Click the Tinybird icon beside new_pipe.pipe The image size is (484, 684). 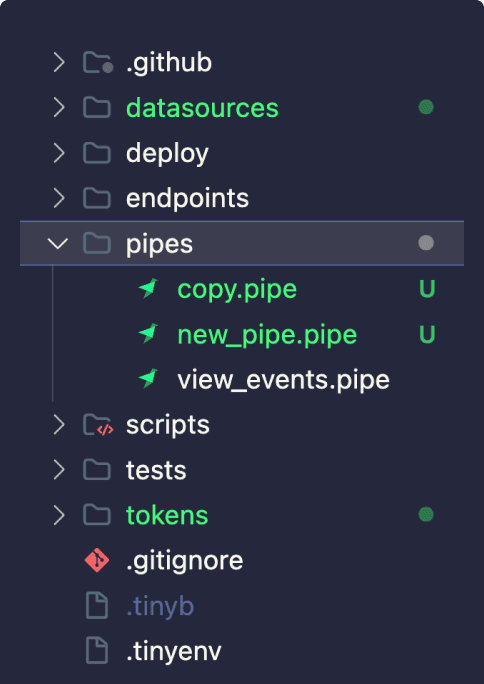[x=148, y=334]
